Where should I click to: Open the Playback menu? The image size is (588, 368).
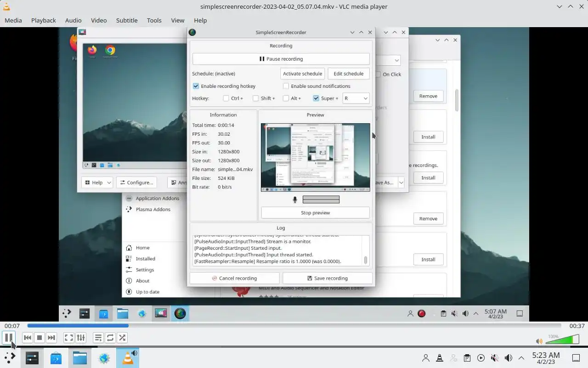click(44, 20)
